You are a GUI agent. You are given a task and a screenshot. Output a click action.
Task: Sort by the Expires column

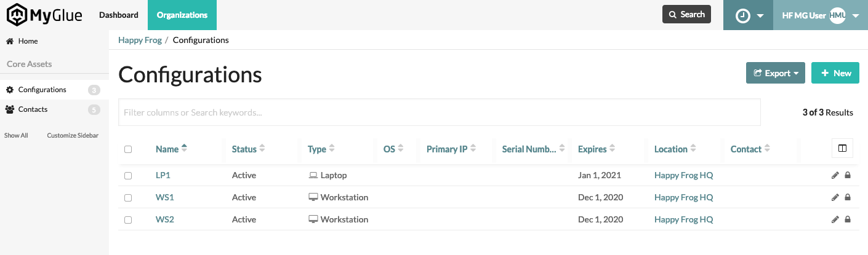pyautogui.click(x=592, y=149)
